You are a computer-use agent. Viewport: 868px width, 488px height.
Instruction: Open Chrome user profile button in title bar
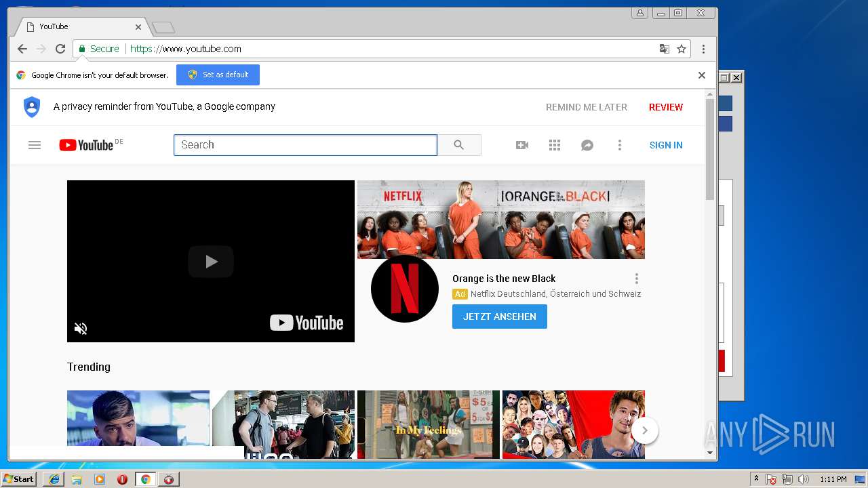[639, 13]
